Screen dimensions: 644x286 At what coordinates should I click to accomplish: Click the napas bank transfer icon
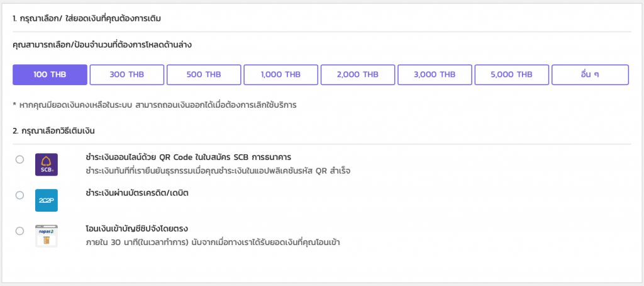[47, 236]
